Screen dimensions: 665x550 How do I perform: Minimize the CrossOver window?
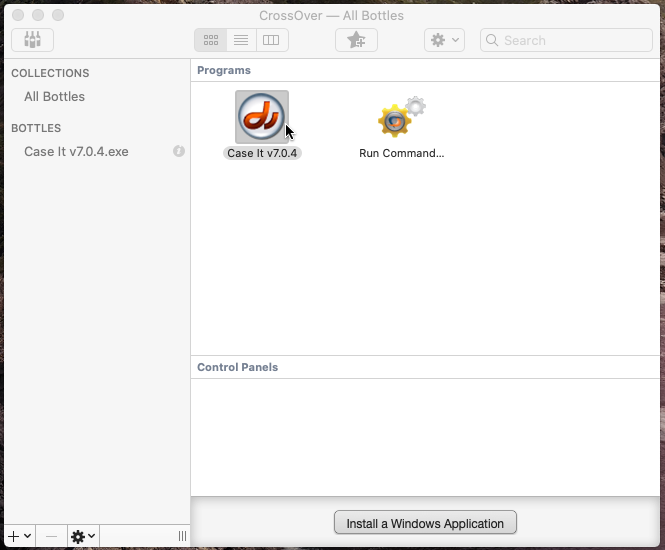38,15
